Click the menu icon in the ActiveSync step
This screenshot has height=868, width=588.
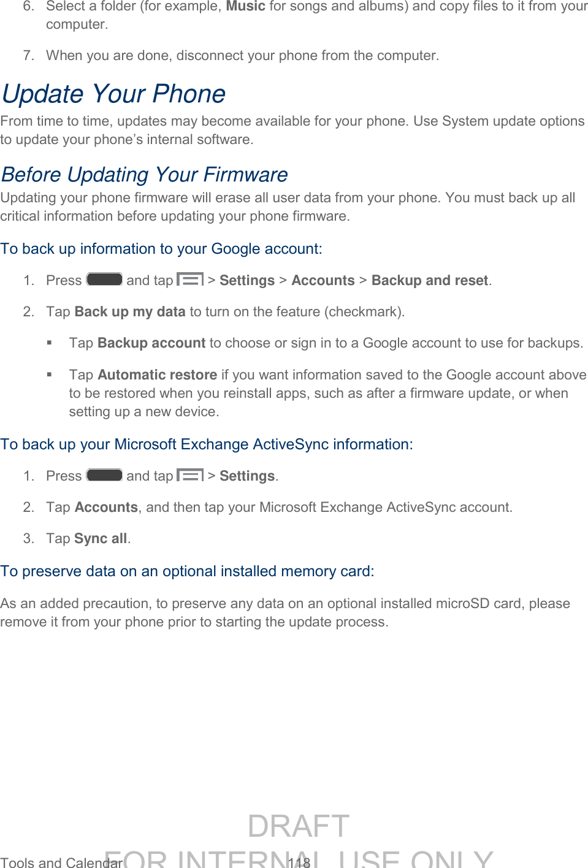tap(190, 475)
